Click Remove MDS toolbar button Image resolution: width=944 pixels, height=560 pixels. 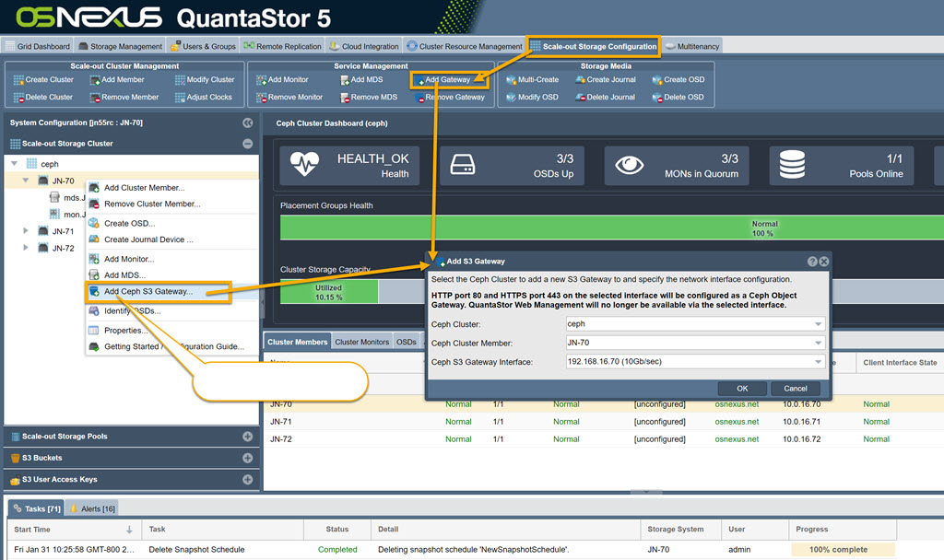pos(369,97)
